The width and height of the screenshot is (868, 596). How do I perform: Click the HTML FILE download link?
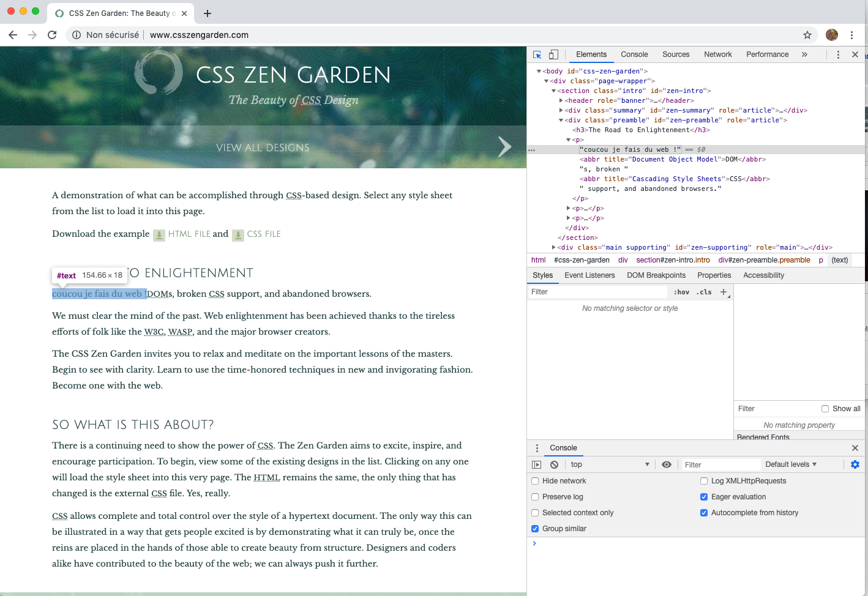click(189, 234)
